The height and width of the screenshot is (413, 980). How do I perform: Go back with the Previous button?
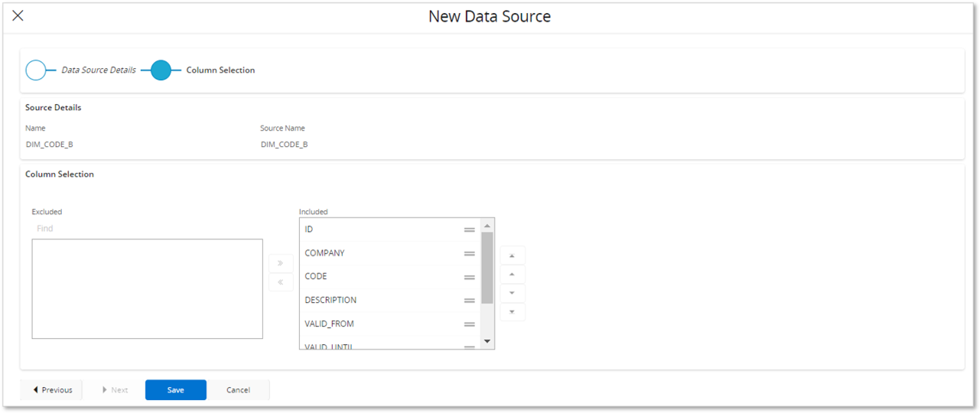[x=52, y=390]
